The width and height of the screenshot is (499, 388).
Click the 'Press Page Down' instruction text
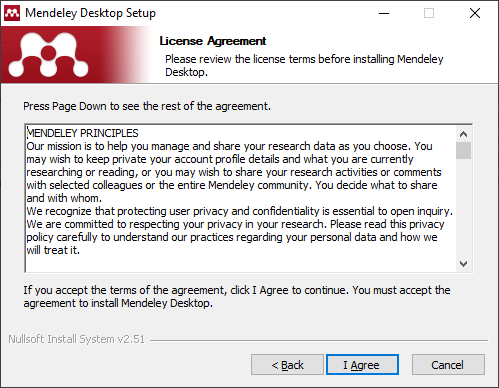coord(147,106)
